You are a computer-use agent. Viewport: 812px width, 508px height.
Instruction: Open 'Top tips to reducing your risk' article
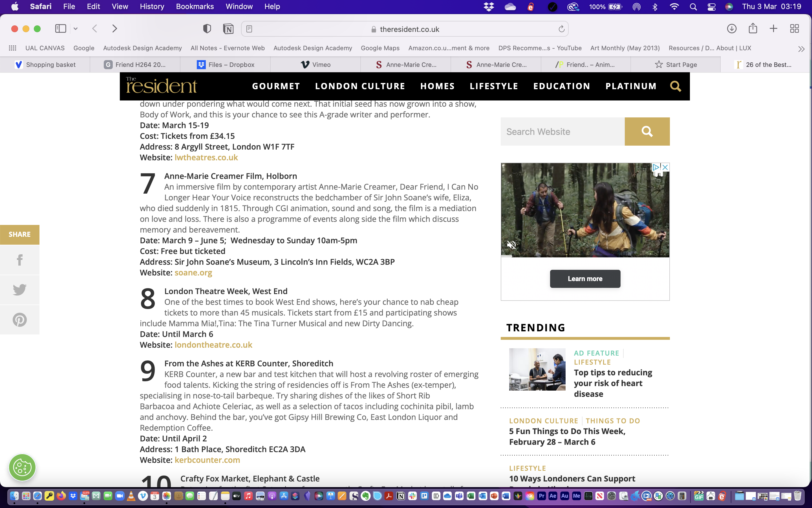coord(613,383)
